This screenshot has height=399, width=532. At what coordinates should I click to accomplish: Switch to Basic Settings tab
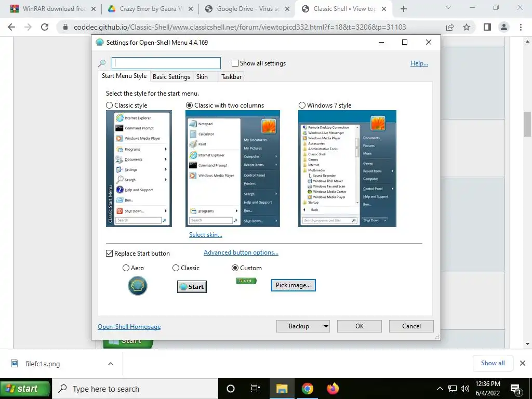(171, 77)
